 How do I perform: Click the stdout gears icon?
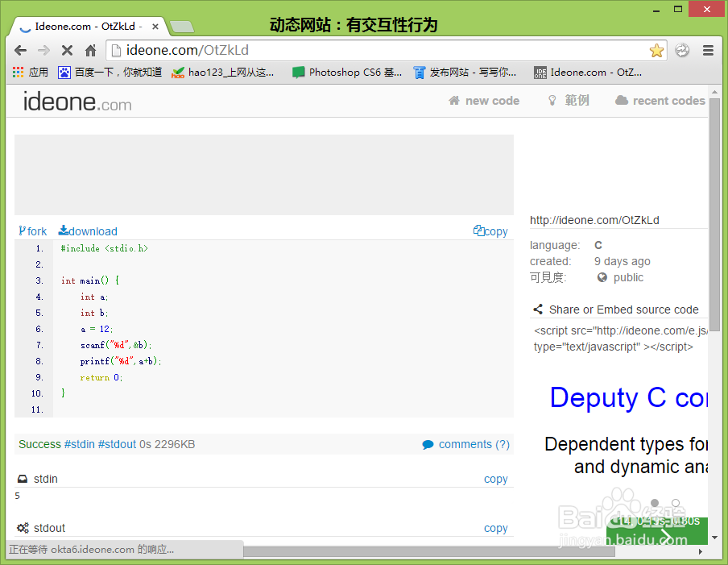point(23,528)
